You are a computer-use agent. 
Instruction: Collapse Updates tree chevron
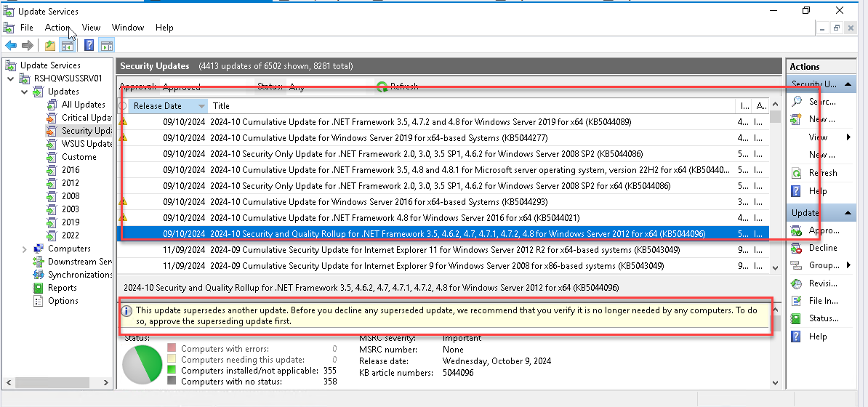pos(25,92)
